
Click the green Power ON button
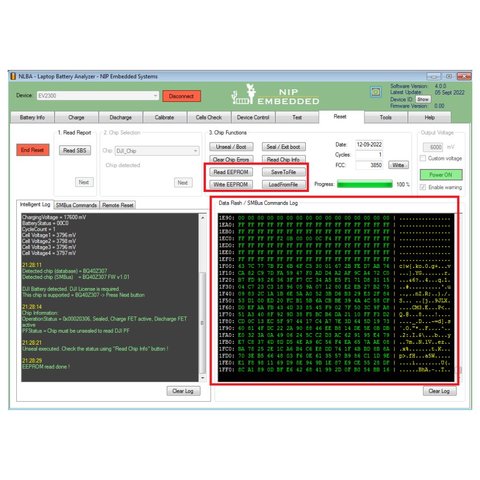coord(441,175)
